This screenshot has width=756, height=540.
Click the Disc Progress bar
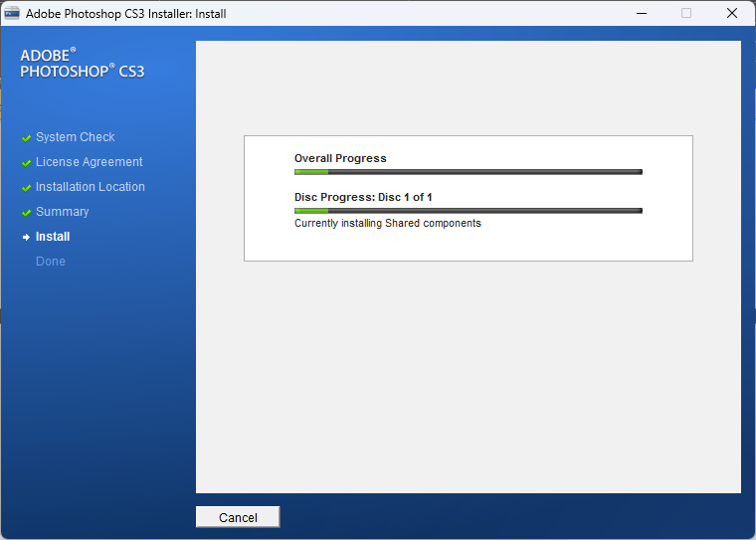(x=468, y=211)
